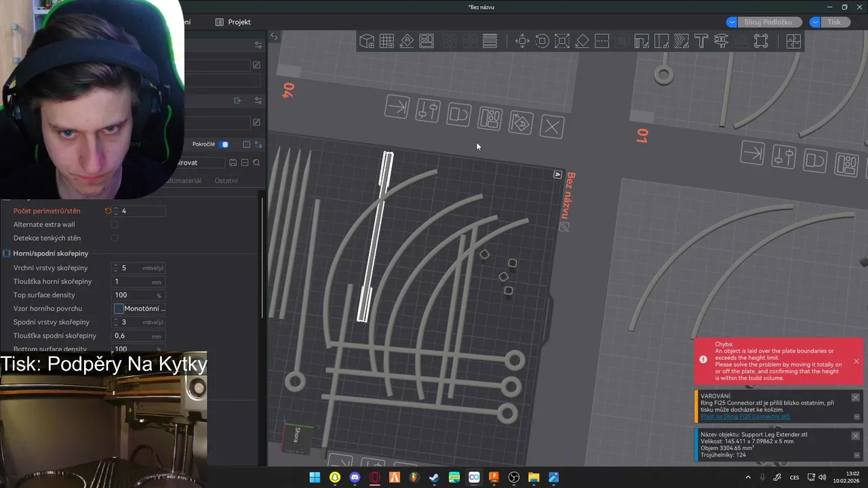Click the Add object cube icon
Viewport: 868px width, 488px height.
(x=367, y=41)
